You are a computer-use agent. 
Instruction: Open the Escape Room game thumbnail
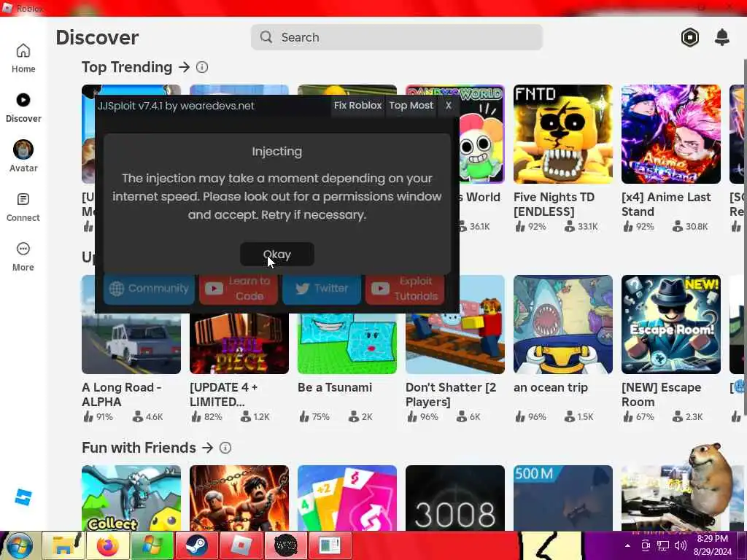pyautogui.click(x=671, y=324)
